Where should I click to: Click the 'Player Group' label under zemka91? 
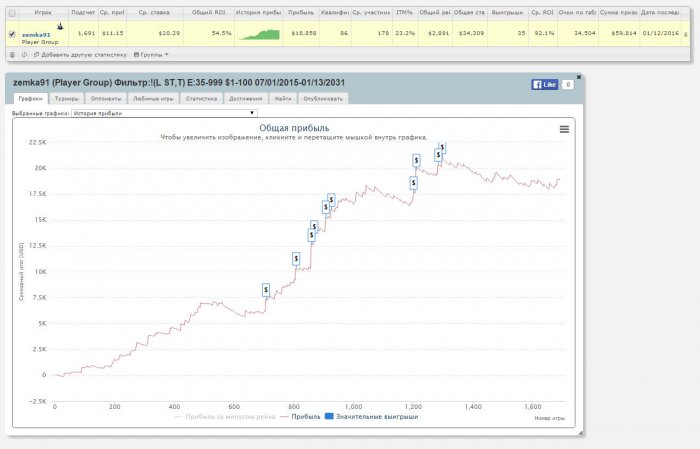(x=40, y=42)
